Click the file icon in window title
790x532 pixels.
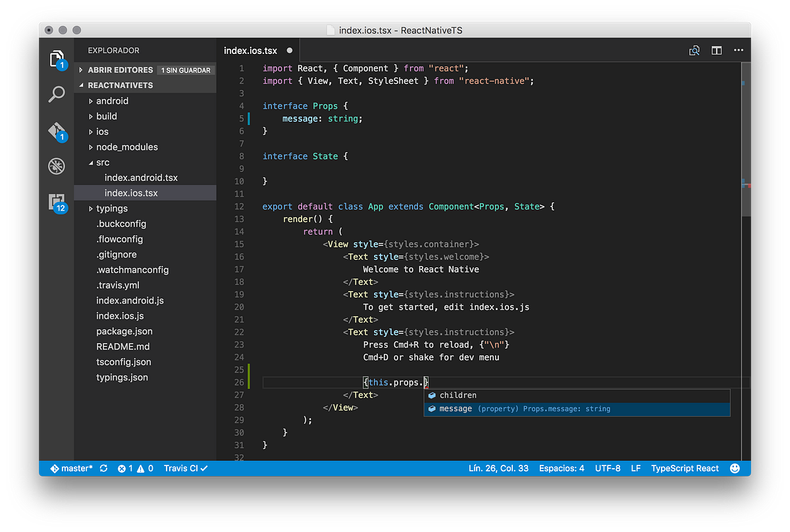tap(331, 30)
